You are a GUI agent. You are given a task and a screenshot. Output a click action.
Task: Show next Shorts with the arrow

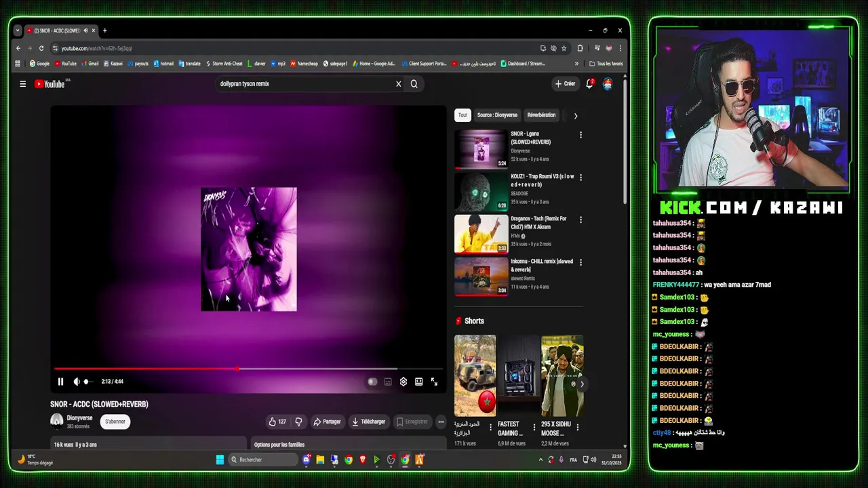(581, 384)
